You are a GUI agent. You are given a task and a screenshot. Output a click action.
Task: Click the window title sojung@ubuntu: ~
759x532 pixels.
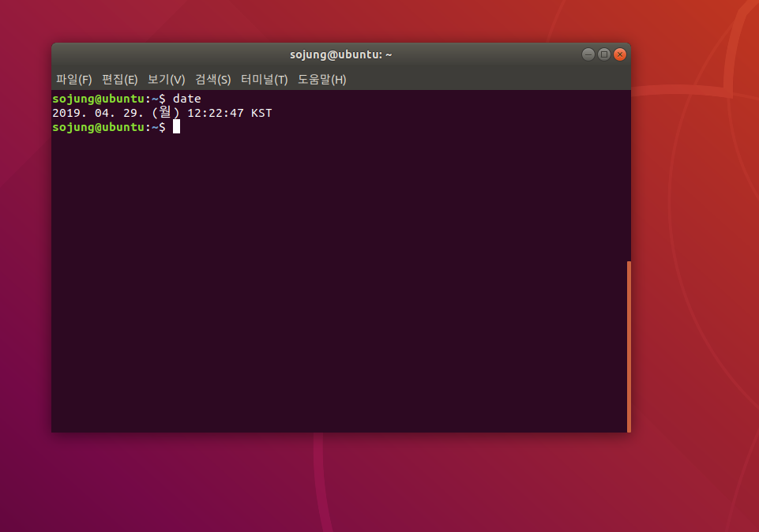point(340,54)
